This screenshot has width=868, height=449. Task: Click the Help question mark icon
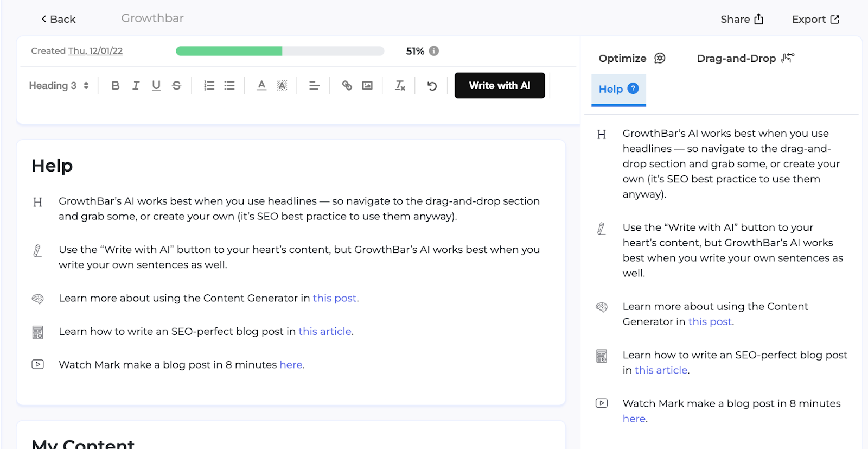(633, 88)
